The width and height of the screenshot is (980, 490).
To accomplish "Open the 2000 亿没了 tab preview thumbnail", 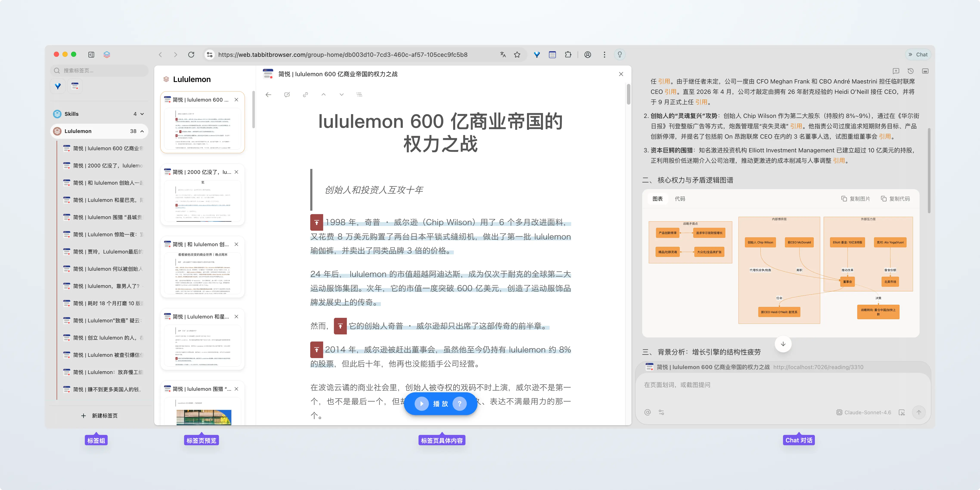I will [202, 201].
